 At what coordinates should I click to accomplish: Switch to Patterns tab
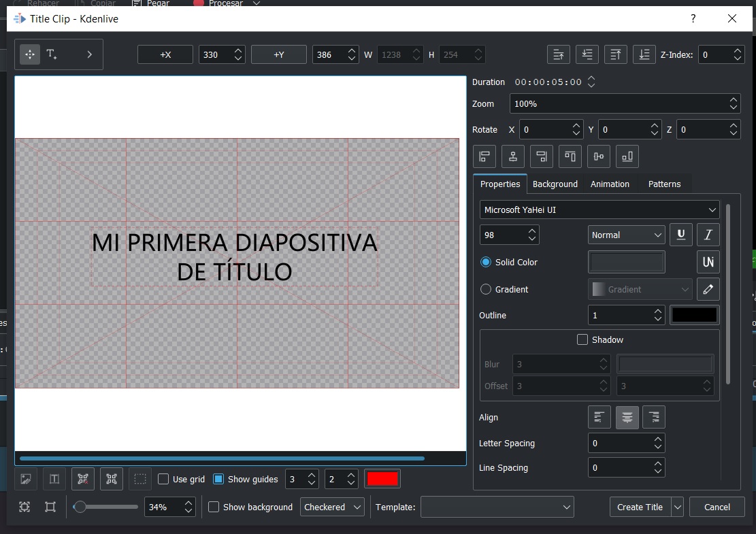click(x=664, y=184)
